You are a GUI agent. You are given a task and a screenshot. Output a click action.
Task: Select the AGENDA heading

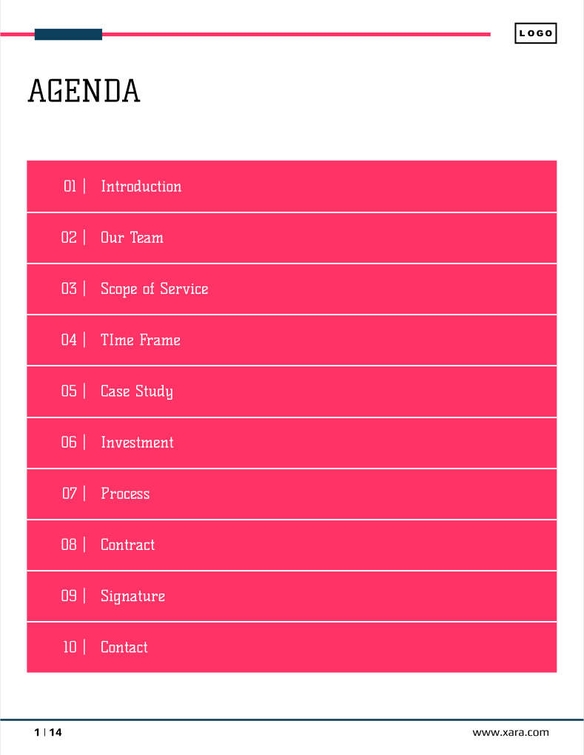(84, 91)
